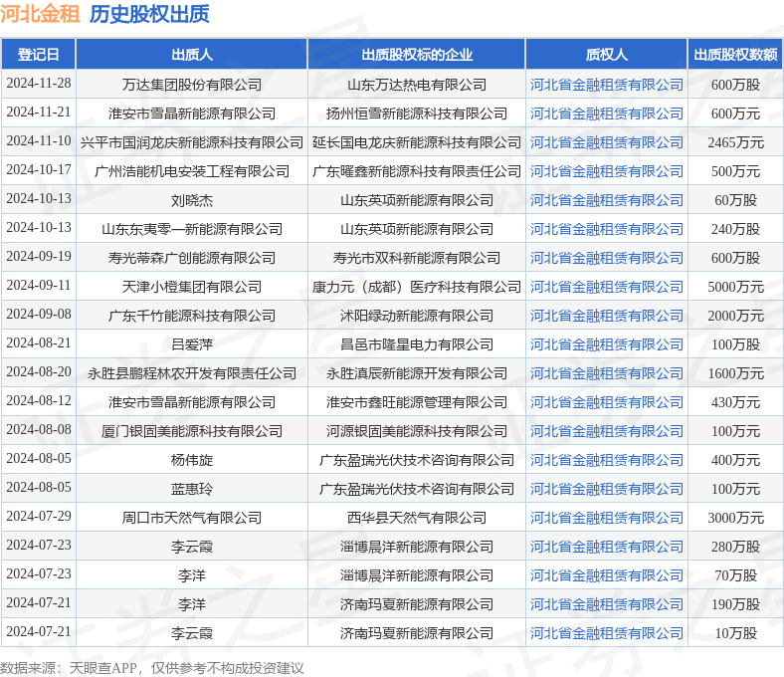Select 广东曜鑫新能源科技有限责任公司 cell
This screenshot has width=784, height=677.
(417, 171)
